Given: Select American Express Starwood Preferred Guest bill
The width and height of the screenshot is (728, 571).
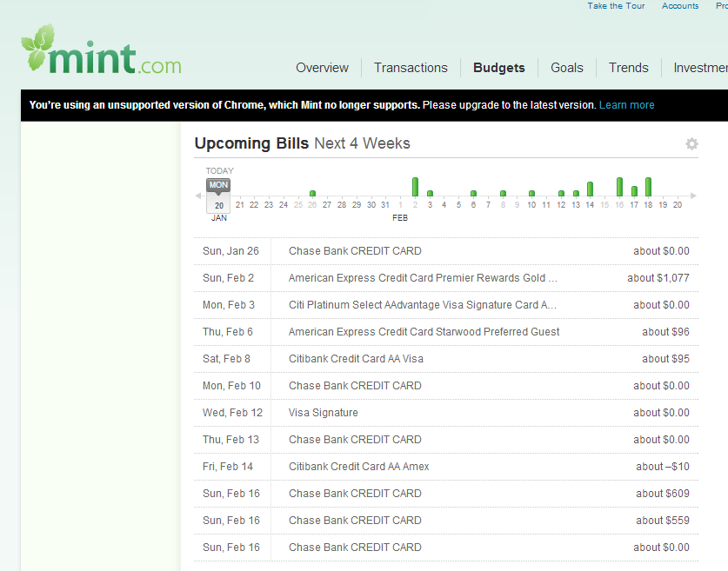Looking at the screenshot, I should pos(445,332).
